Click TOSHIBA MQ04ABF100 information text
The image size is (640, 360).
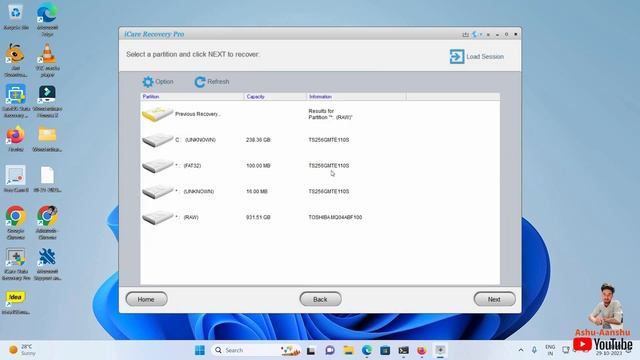coord(335,218)
